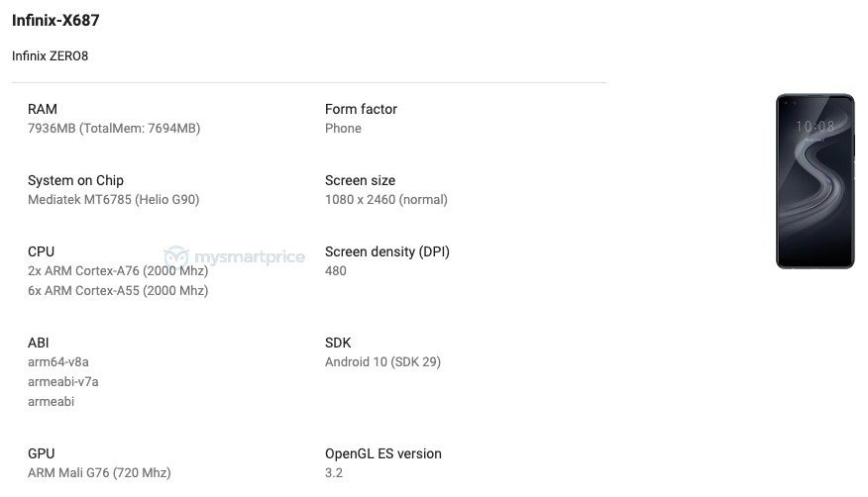Click the Screen density (DPI) label

tap(387, 251)
